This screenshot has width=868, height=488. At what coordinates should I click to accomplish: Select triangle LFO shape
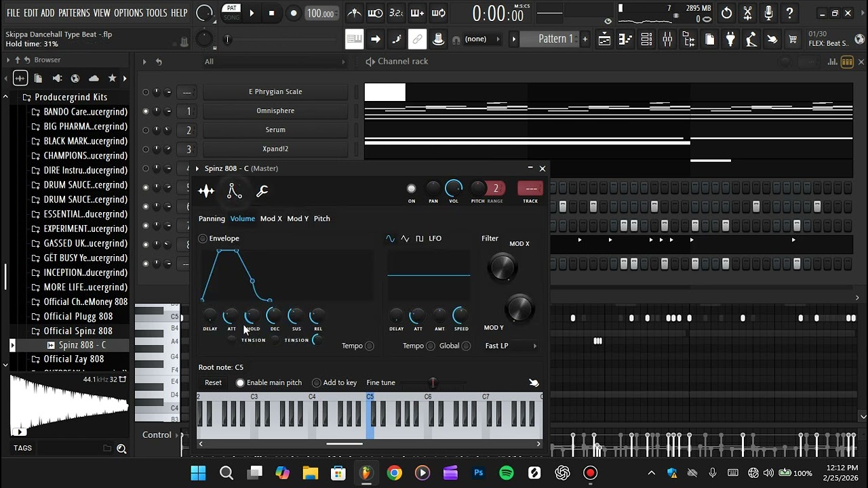[x=405, y=239]
